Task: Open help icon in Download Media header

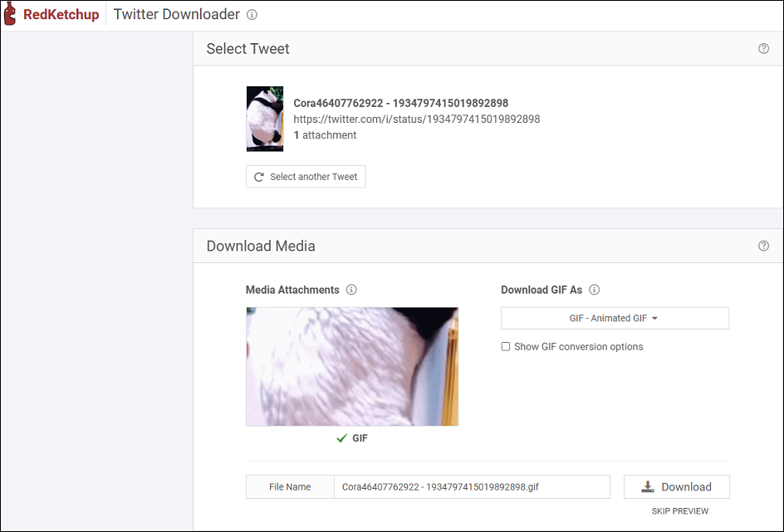Action: coord(763,246)
